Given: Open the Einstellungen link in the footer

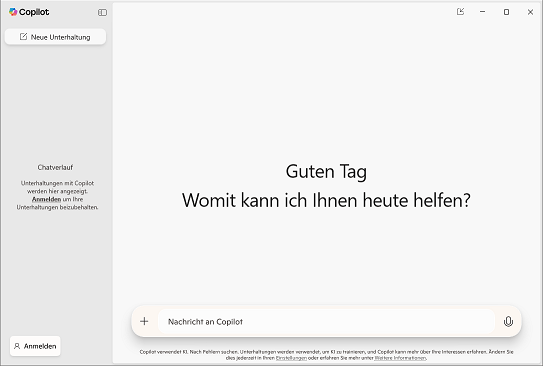Looking at the screenshot, I should 291,358.
